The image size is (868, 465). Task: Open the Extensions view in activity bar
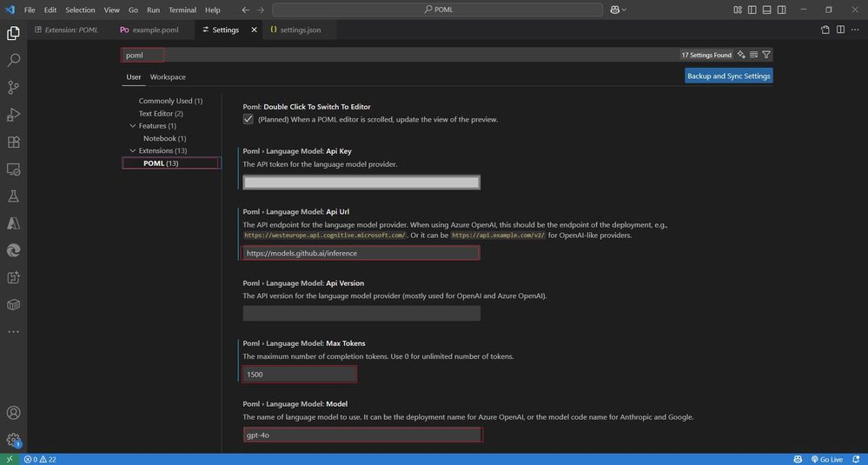coord(13,142)
